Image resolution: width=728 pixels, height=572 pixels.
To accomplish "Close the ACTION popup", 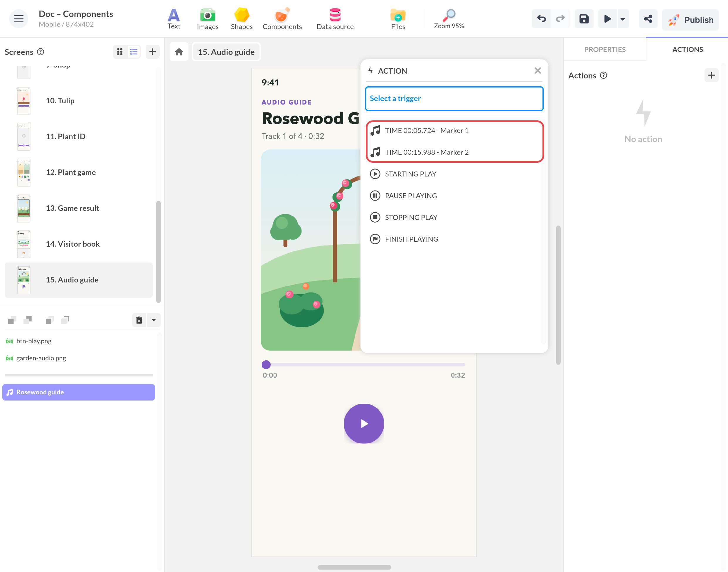I will [537, 70].
